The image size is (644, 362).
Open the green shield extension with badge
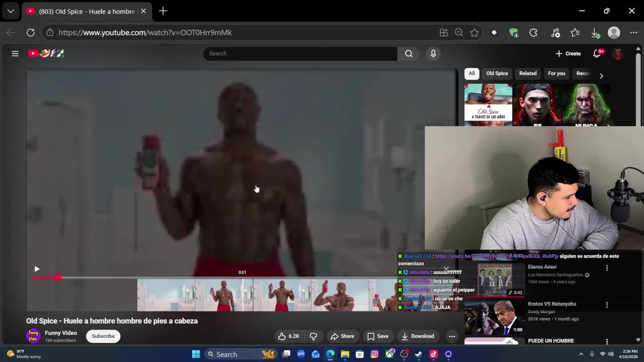point(514,33)
